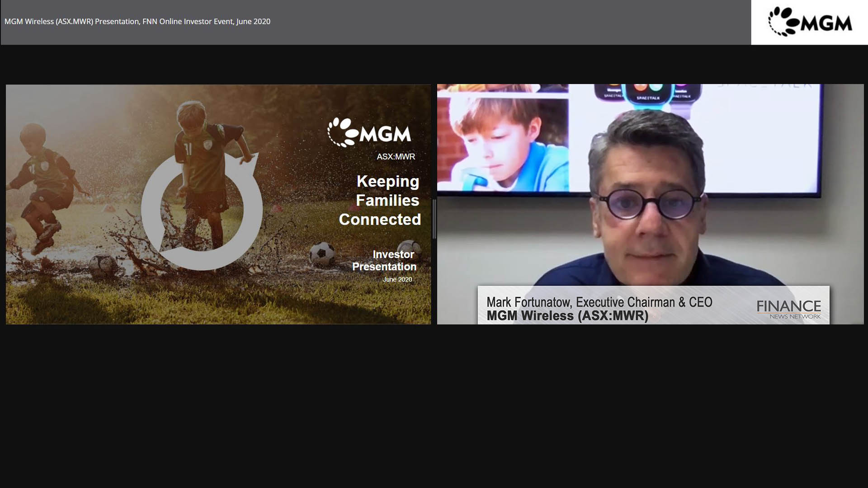Click the boy photo on wall screen

pyautogui.click(x=502, y=144)
